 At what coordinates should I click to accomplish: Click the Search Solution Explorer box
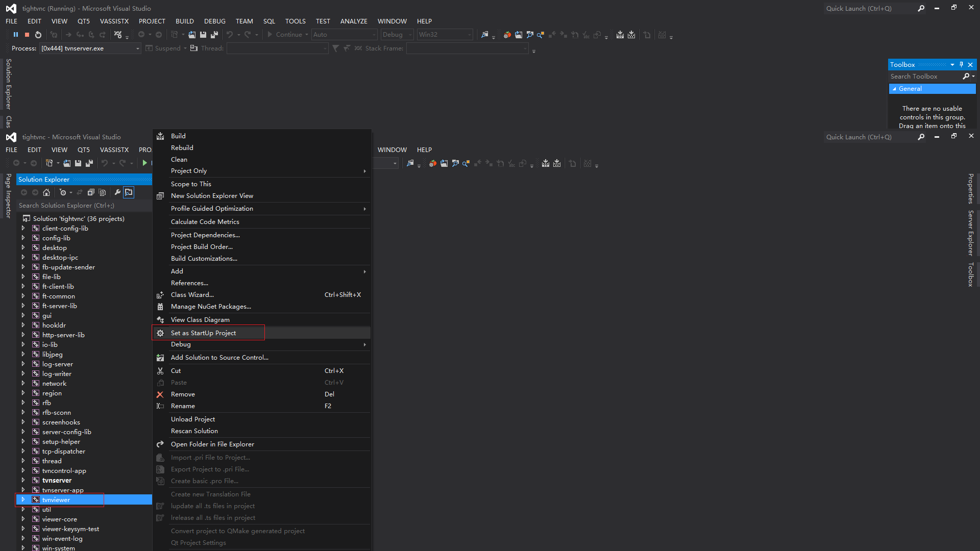(77, 205)
